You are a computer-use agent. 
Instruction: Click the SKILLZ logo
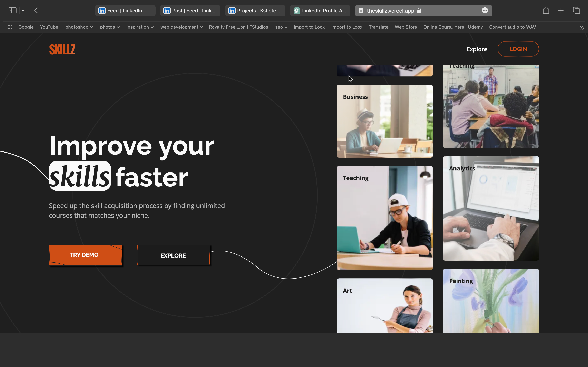(x=62, y=49)
